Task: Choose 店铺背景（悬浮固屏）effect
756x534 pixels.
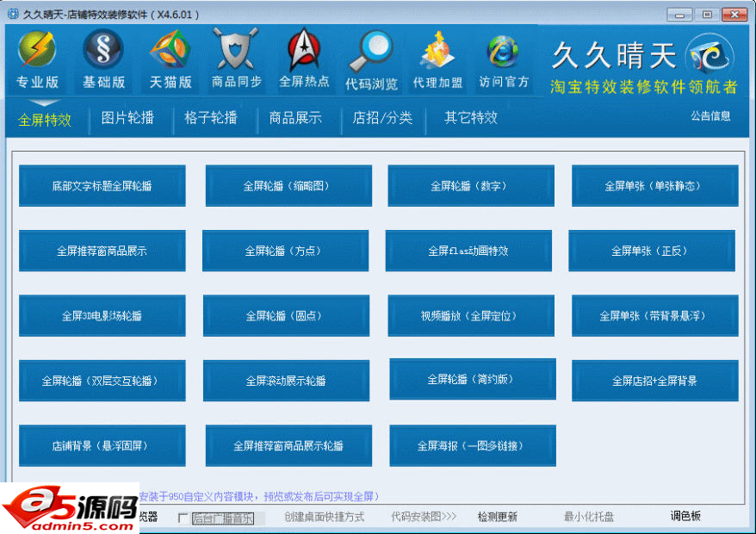Action: (102, 446)
